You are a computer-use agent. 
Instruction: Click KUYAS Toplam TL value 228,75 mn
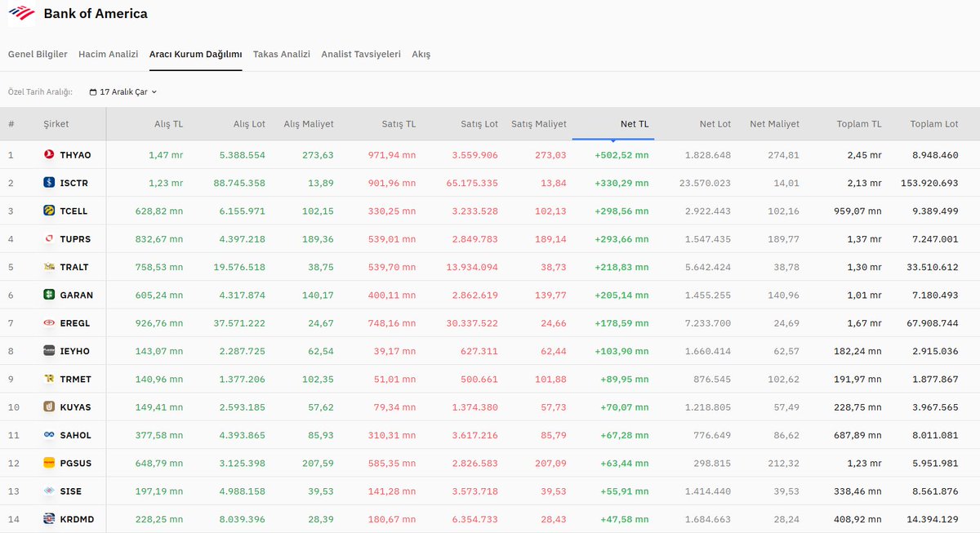[x=857, y=407]
